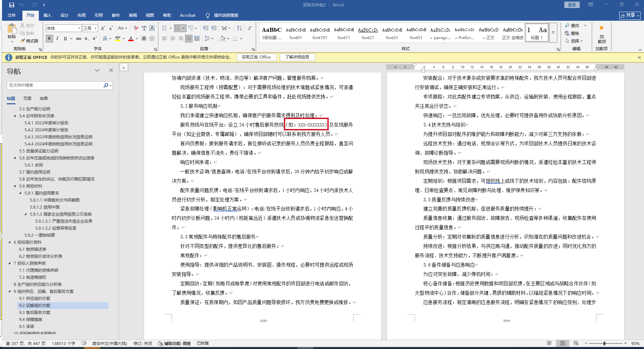Click the enclosed character icon
644x349 pixels.
[152, 38]
